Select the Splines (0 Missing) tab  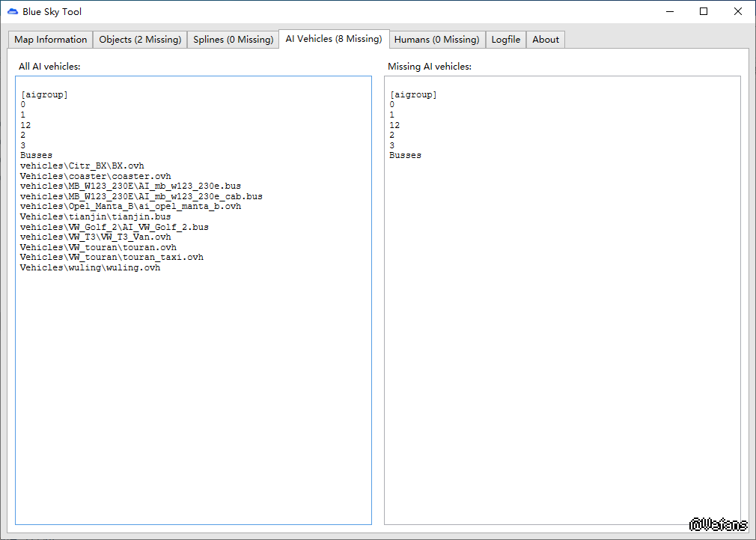[233, 40]
